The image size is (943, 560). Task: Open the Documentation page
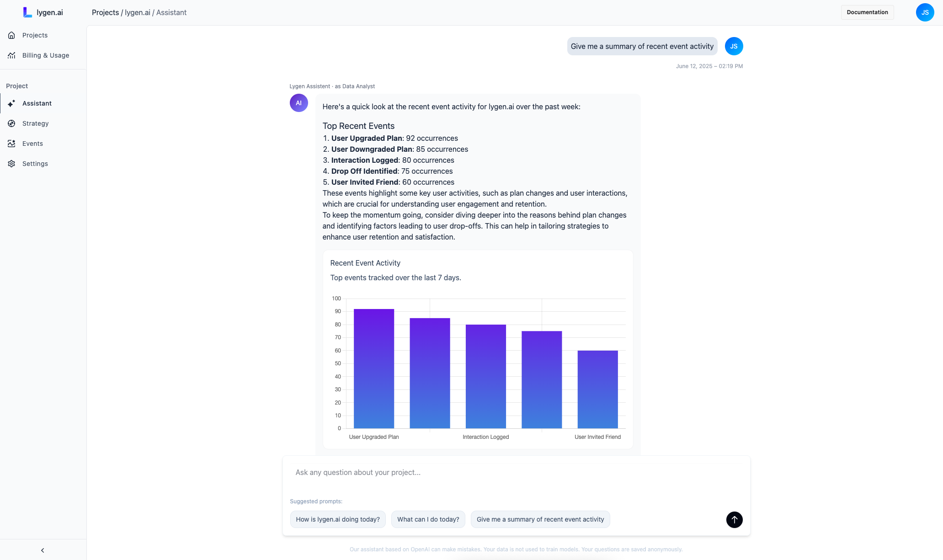coord(867,12)
